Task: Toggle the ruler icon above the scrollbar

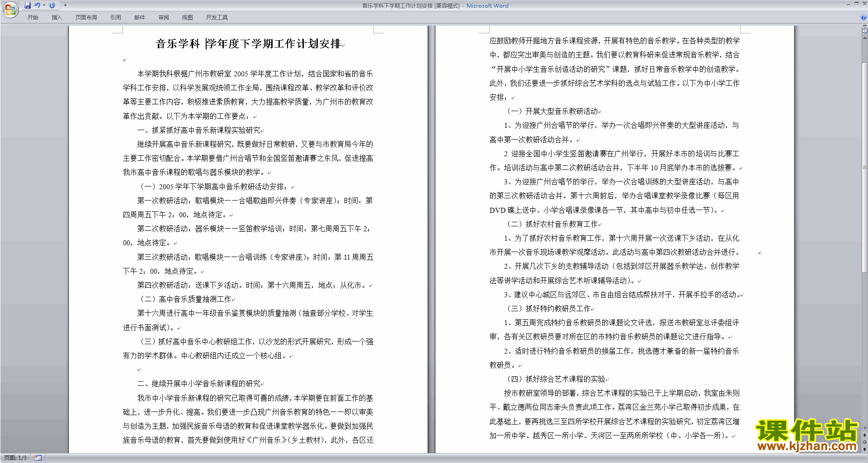Action: click(864, 31)
